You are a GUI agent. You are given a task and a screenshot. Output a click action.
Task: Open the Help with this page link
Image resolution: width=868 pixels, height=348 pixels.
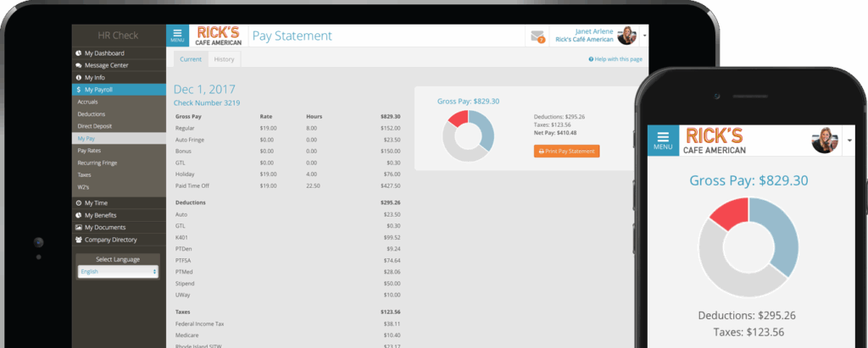coord(615,59)
